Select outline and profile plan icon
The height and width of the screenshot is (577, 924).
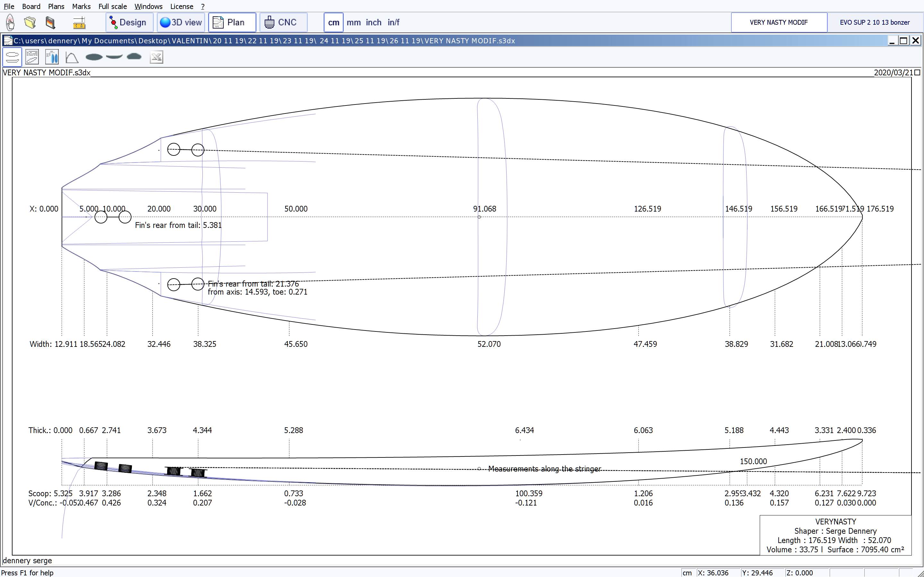tap(12, 57)
